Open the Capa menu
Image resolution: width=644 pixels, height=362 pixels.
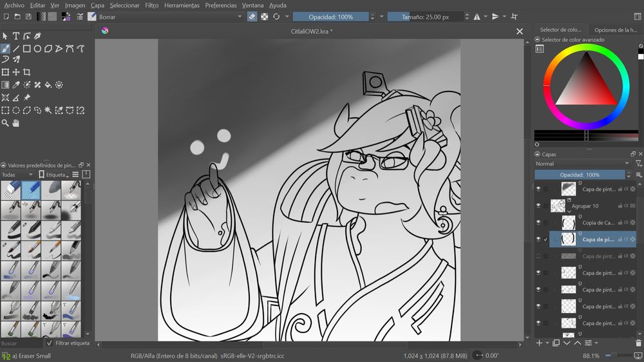coord(97,5)
